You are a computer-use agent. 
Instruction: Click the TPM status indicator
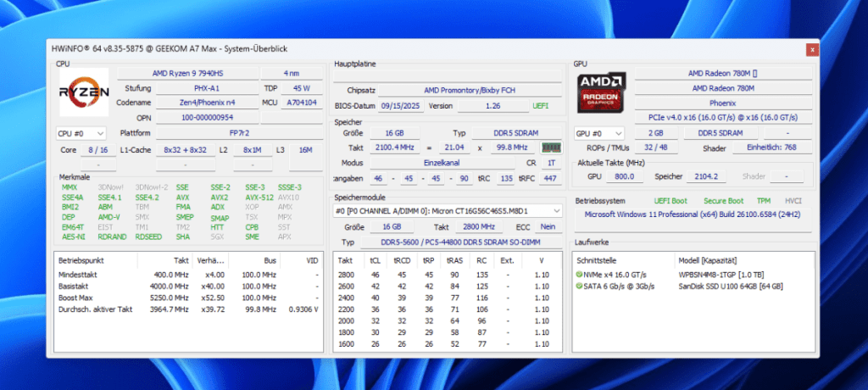[x=762, y=201]
